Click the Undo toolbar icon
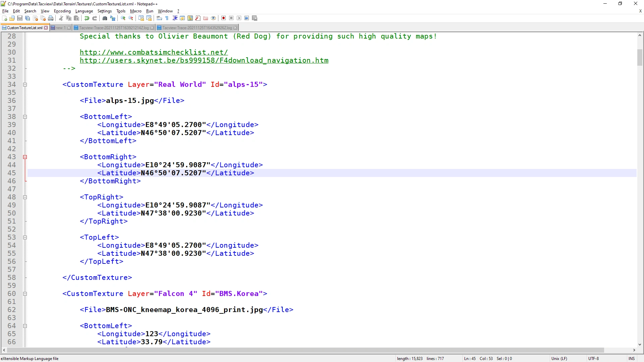This screenshot has width=644, height=362. pyautogui.click(x=87, y=18)
